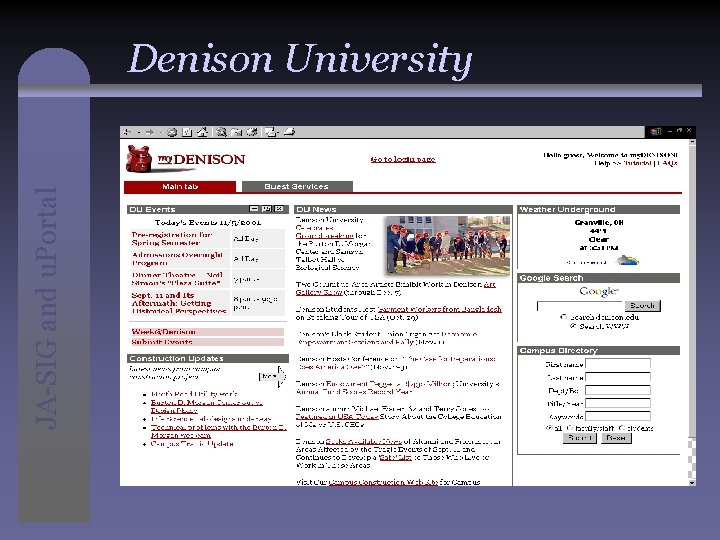Click the Google search text field
This screenshot has width=720, height=540.
coord(580,306)
